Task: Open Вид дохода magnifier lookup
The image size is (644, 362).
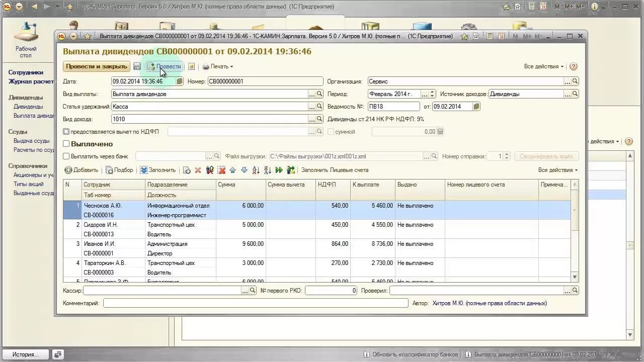Action: [x=319, y=119]
